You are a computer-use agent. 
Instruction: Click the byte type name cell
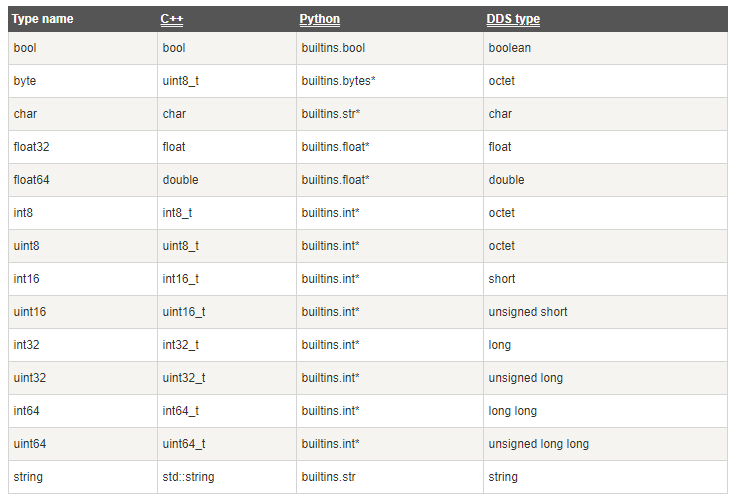(x=25, y=81)
